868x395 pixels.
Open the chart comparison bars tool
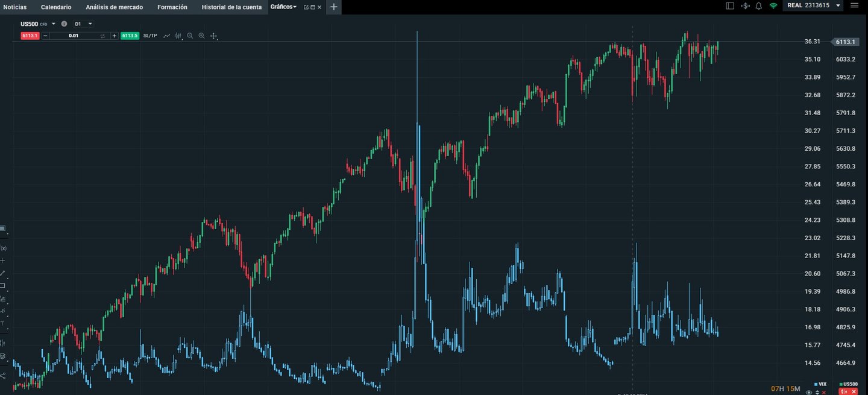click(x=3, y=343)
